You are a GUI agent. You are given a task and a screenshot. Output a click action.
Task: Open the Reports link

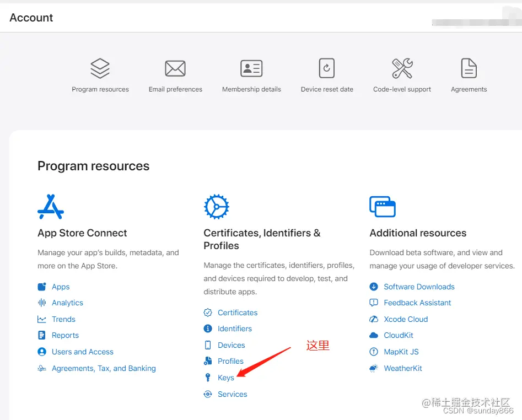click(x=65, y=336)
